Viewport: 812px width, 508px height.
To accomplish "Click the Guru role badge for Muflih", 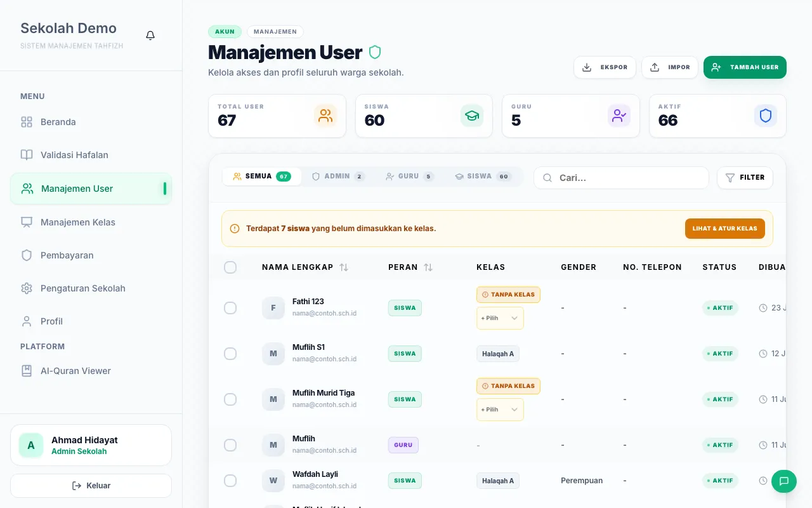I will click(x=403, y=445).
